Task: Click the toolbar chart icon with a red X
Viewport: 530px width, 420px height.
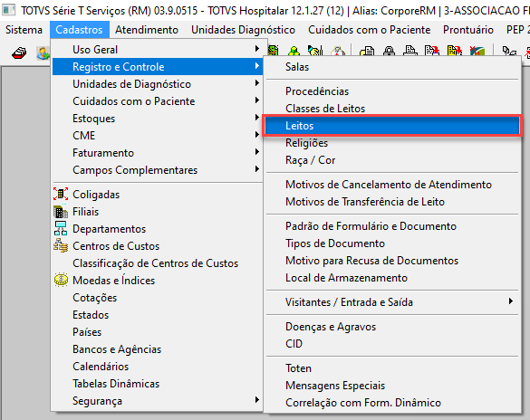Action: click(x=477, y=51)
